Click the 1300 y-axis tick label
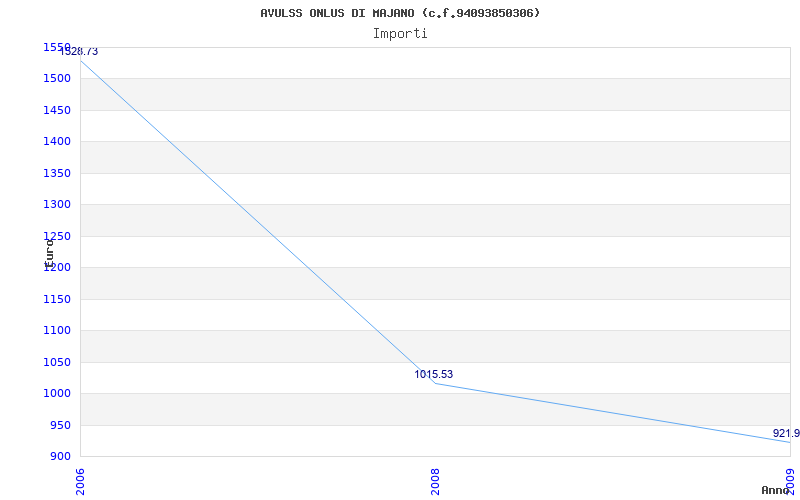Viewport: 800px width, 500px height. click(x=57, y=205)
